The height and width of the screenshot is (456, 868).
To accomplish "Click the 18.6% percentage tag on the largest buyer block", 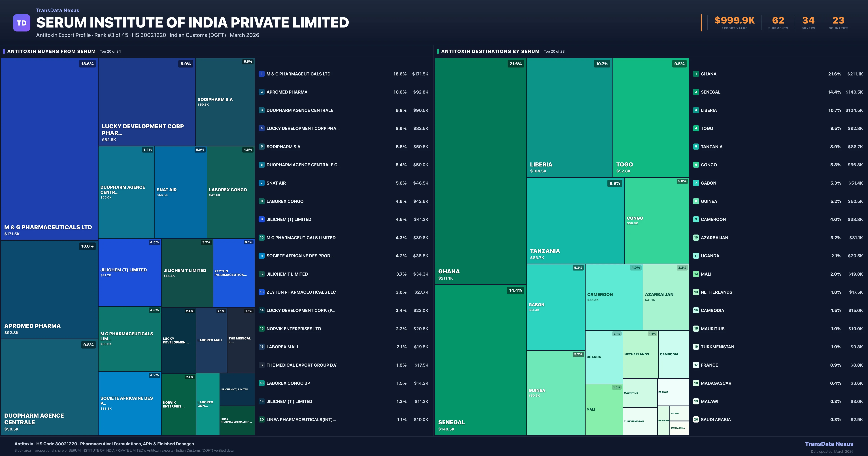I will (87, 63).
